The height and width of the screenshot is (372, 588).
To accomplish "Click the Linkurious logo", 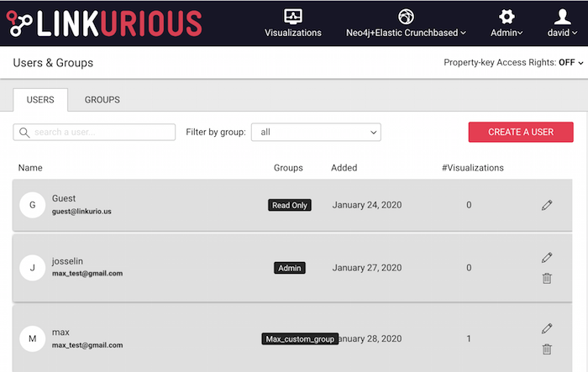I will (104, 24).
